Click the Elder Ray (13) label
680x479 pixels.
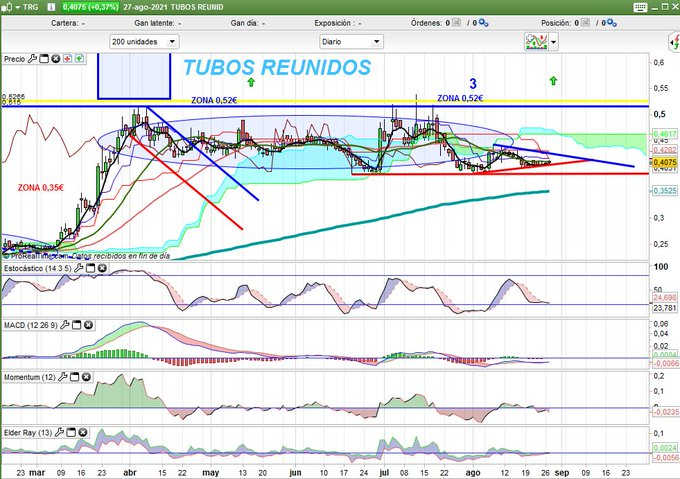tap(28, 433)
